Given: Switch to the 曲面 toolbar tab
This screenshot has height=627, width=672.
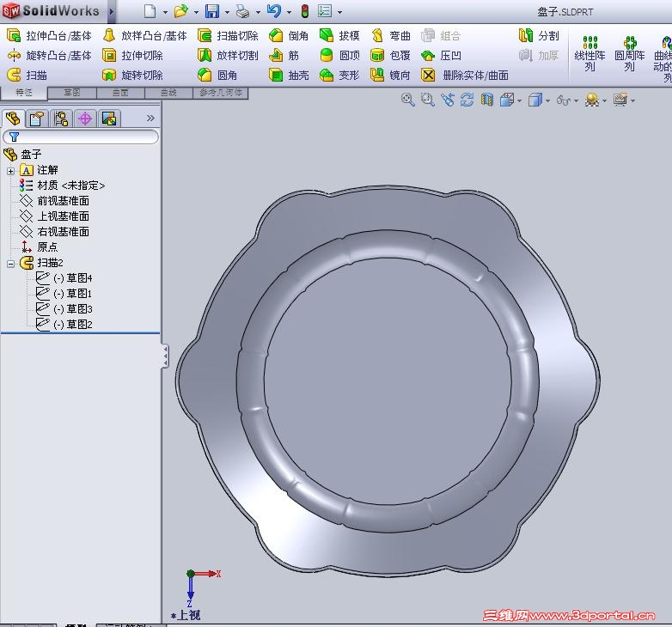Looking at the screenshot, I should coord(120,93).
